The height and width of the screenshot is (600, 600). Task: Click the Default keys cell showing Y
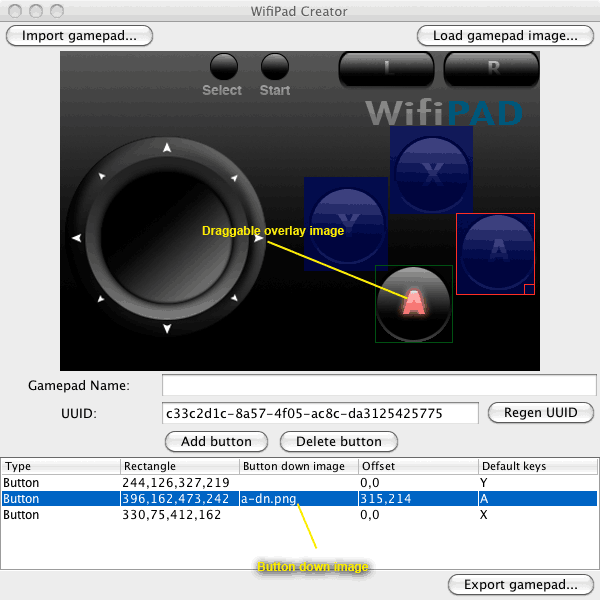(538, 483)
